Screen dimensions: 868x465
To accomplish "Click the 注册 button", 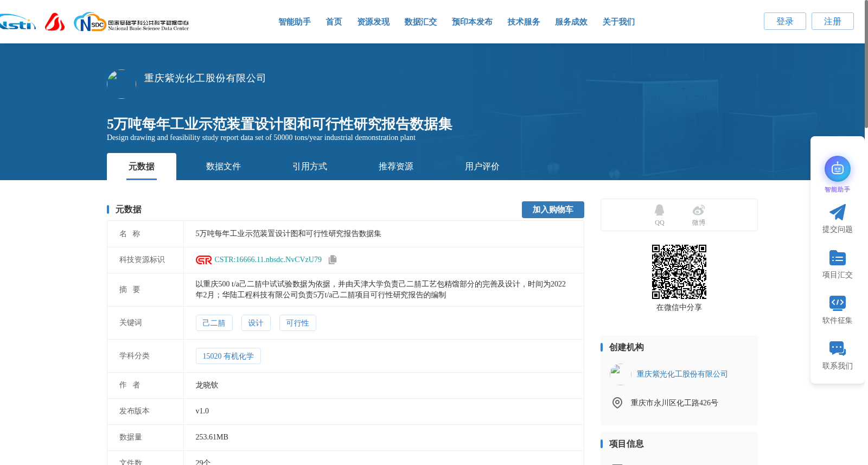I will [833, 21].
